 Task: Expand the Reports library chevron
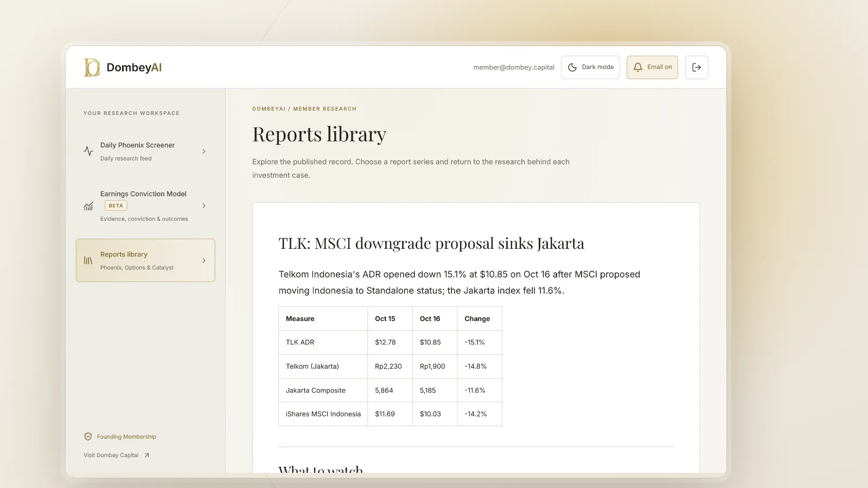pyautogui.click(x=204, y=260)
